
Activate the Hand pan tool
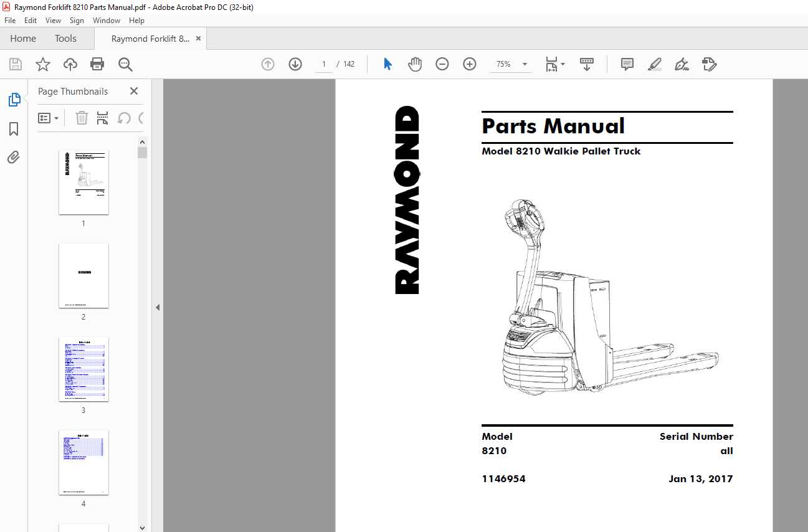pyautogui.click(x=415, y=64)
